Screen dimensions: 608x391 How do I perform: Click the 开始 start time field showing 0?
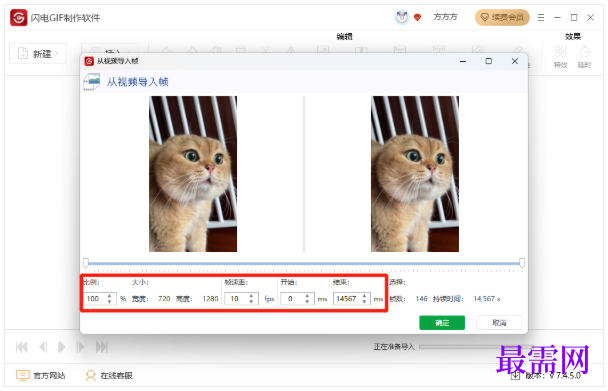pyautogui.click(x=292, y=299)
